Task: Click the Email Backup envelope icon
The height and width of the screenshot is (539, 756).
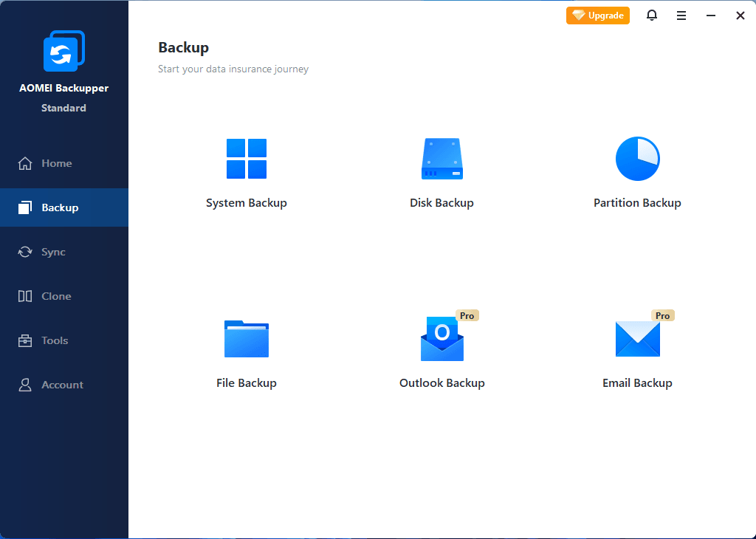Action: (x=637, y=339)
